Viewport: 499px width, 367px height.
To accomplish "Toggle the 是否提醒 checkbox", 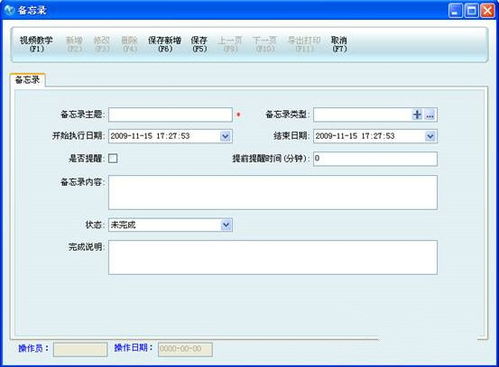I will pyautogui.click(x=113, y=158).
